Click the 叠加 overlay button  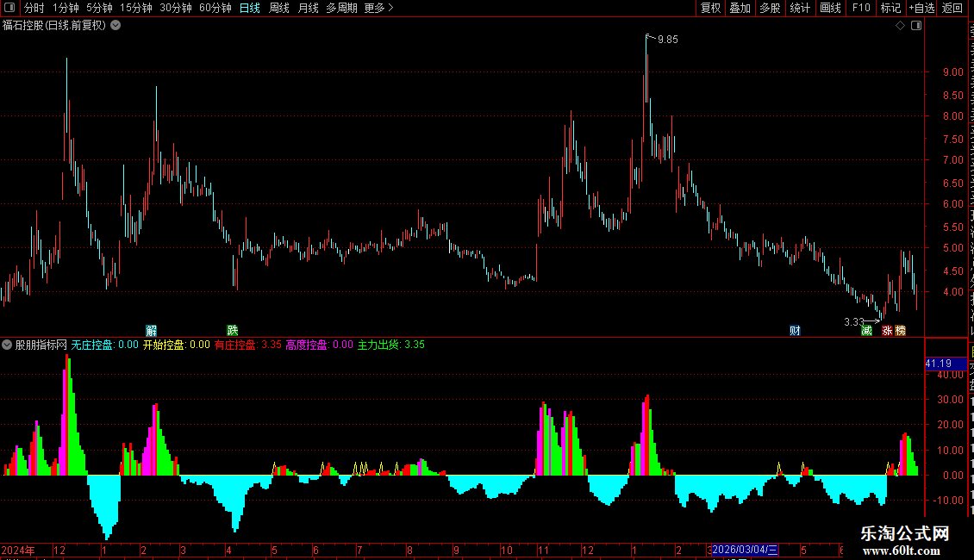tap(740, 8)
